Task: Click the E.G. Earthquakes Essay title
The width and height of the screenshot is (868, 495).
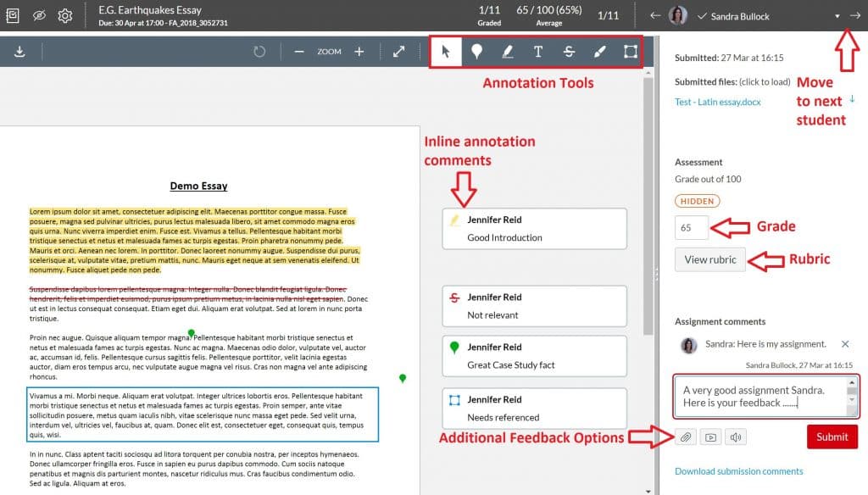Action: click(x=150, y=10)
